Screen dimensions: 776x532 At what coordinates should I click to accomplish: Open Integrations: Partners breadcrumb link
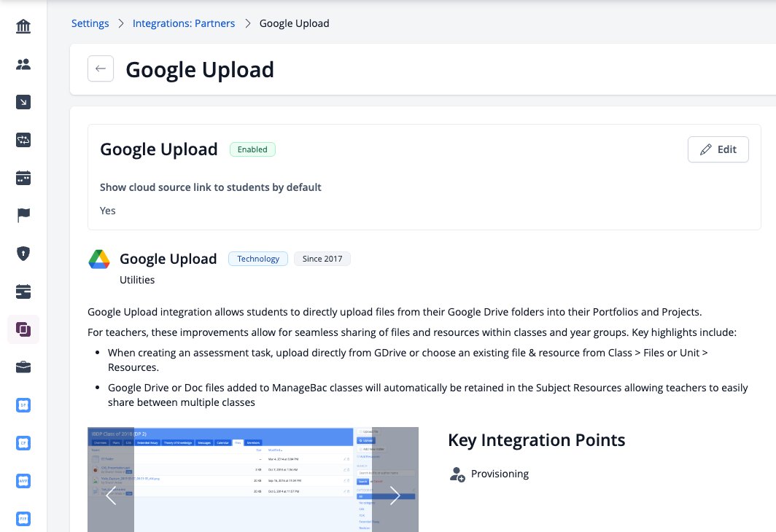click(x=184, y=23)
